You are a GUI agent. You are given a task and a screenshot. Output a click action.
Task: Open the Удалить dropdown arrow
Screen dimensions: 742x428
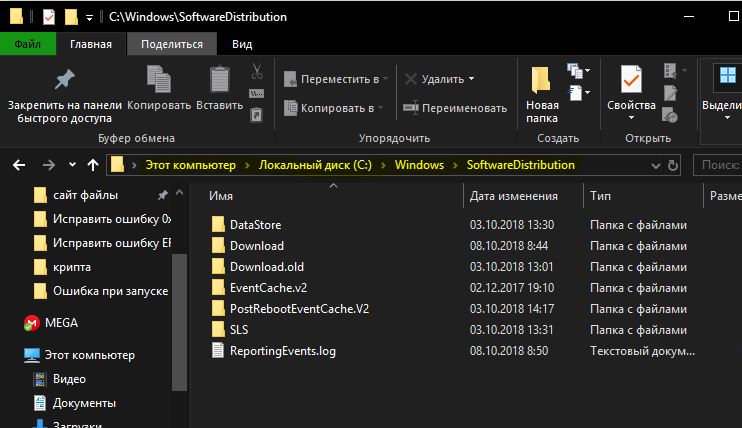point(471,79)
